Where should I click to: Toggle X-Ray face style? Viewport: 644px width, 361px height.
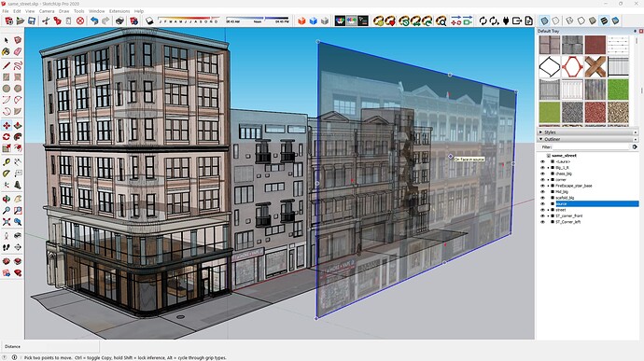pyautogui.click(x=544, y=21)
